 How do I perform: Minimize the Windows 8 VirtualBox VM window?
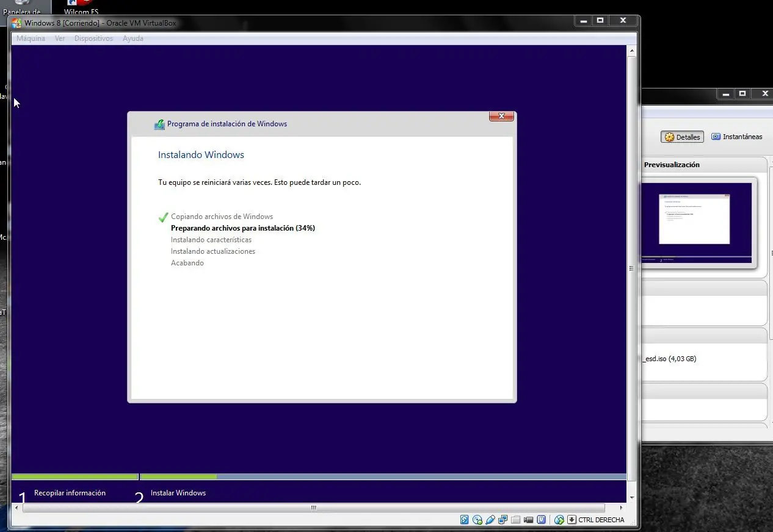click(x=584, y=20)
